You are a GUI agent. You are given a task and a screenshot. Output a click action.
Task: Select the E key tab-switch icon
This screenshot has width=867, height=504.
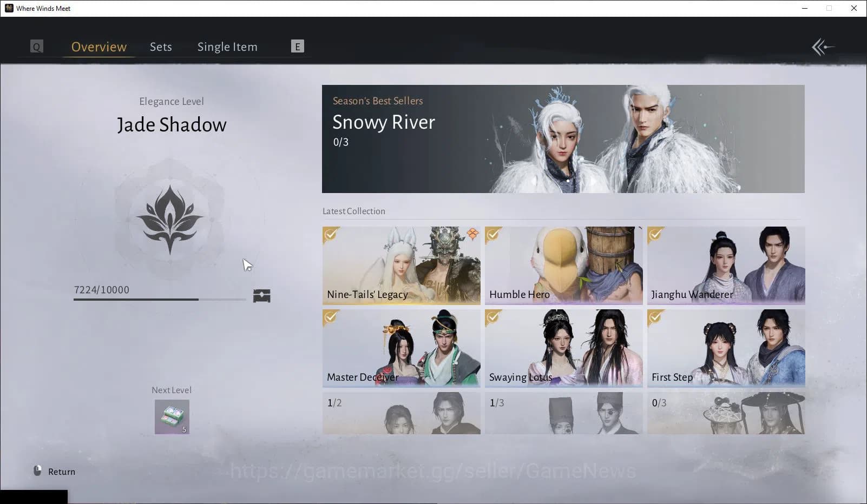click(x=297, y=47)
